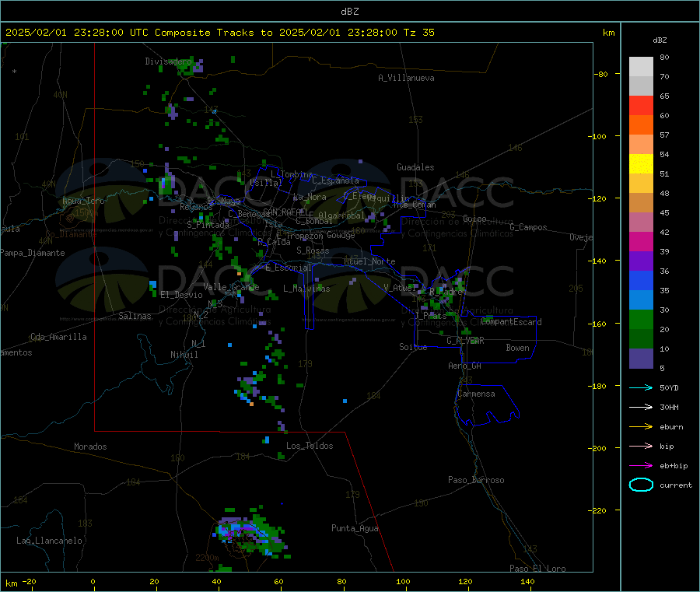Click the 'S_Rosas' map label
This screenshot has height=592, width=700.
pos(313,251)
